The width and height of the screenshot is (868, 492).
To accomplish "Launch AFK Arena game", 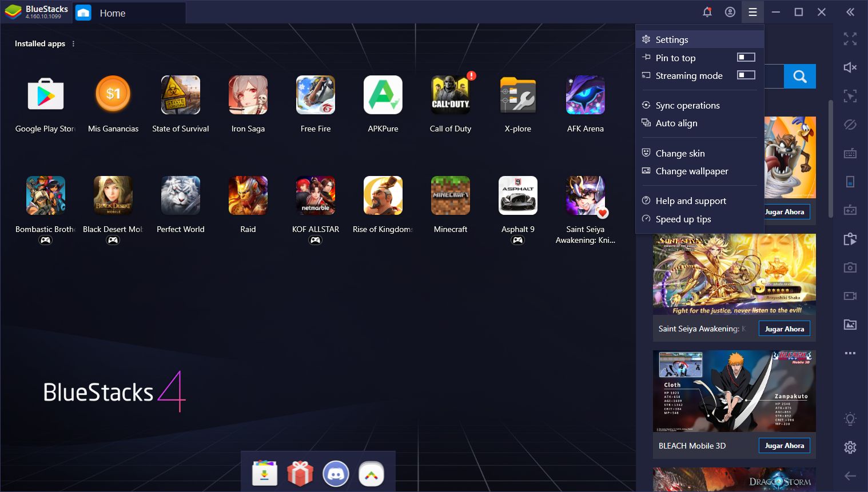I will click(x=586, y=95).
